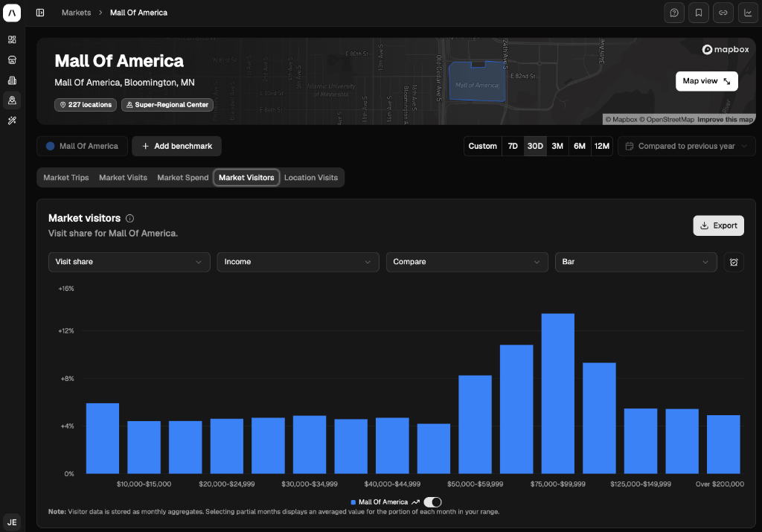This screenshot has height=532, width=762.
Task: Click the tallest bar for $75,000-$99,999
Action: click(x=558, y=394)
